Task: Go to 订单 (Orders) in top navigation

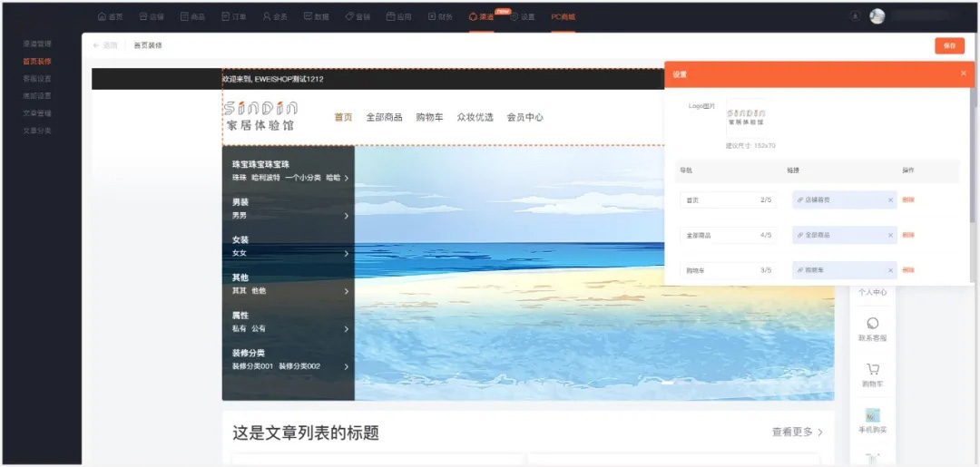Action: coord(233,16)
